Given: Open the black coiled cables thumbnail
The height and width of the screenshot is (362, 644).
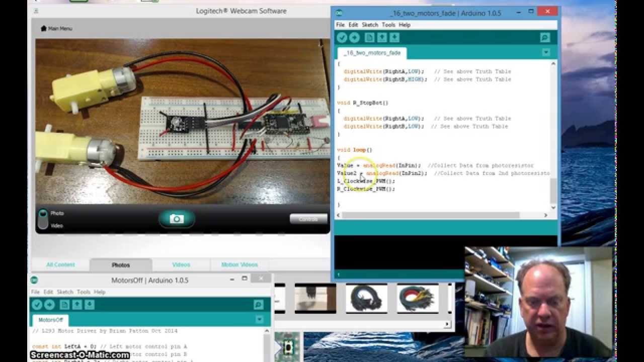Looking at the screenshot, I should [x=367, y=298].
